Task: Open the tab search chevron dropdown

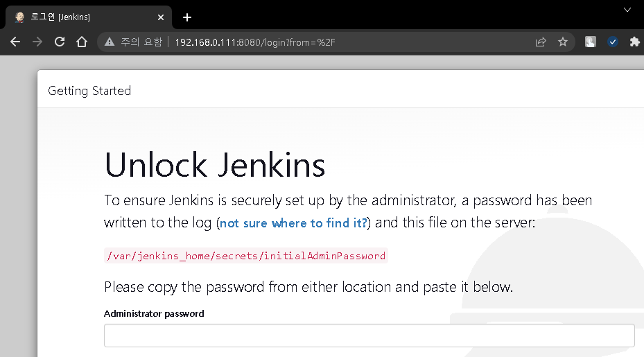Action: pyautogui.click(x=627, y=10)
